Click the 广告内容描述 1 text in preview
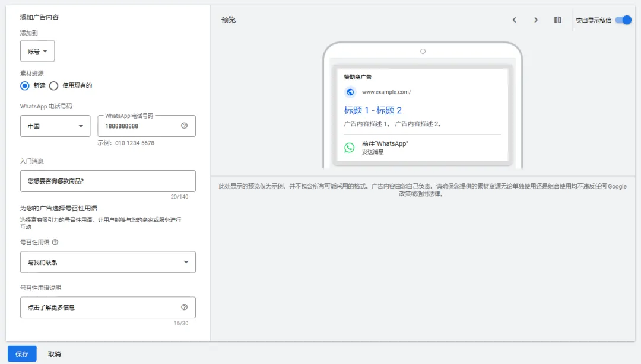641x364 pixels. click(367, 124)
